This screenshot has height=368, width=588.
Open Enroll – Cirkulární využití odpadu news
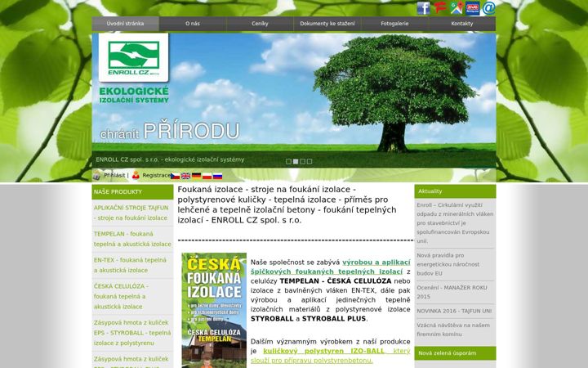tap(455, 223)
